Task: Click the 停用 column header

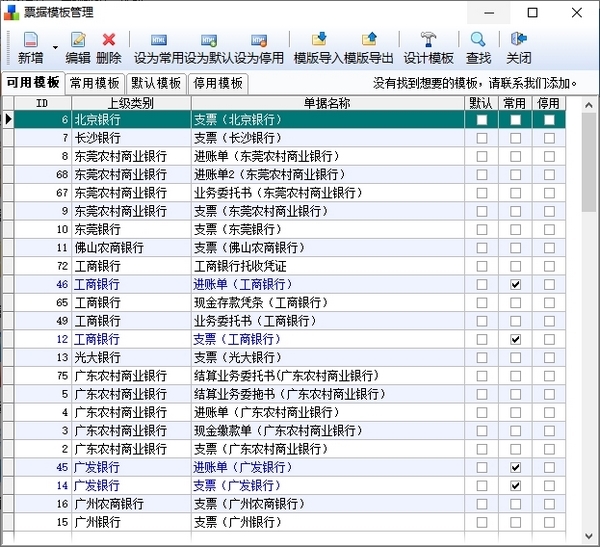Action: (549, 103)
